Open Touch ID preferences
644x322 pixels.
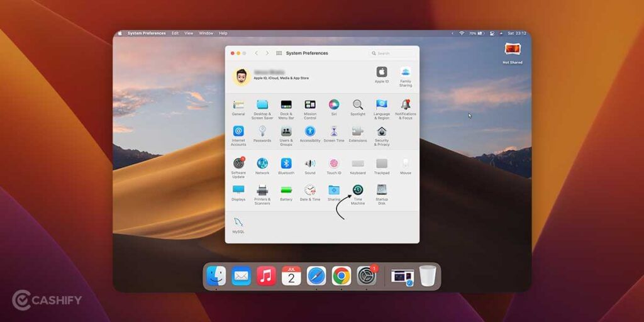click(334, 166)
